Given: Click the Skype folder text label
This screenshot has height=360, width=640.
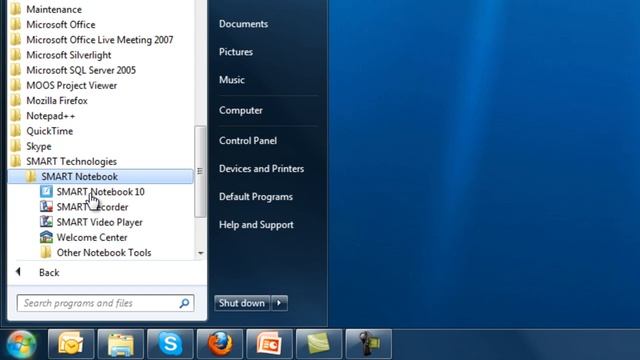Looking at the screenshot, I should pyautogui.click(x=39, y=146).
